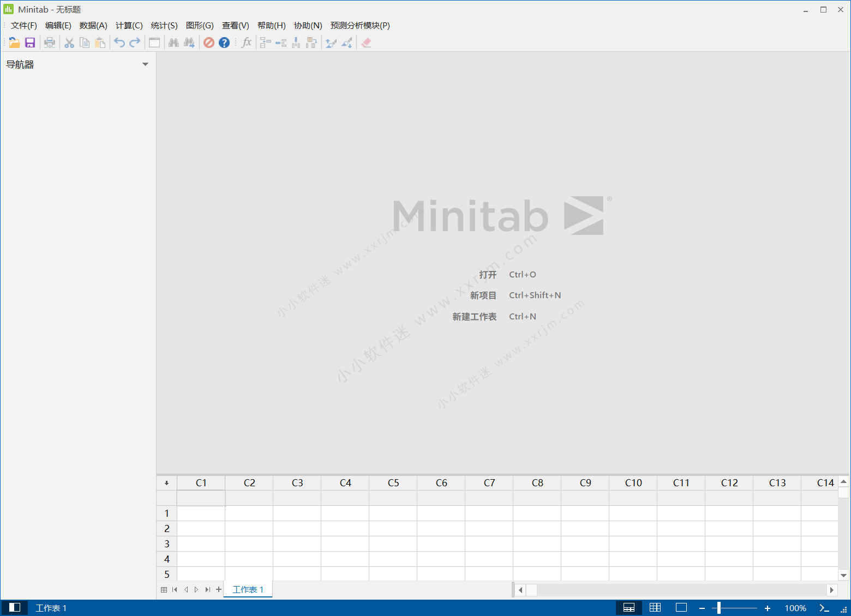Image resolution: width=851 pixels, height=616 pixels.
Task: Click the worksheet horizontal scrollbar thumb
Action: click(531, 590)
